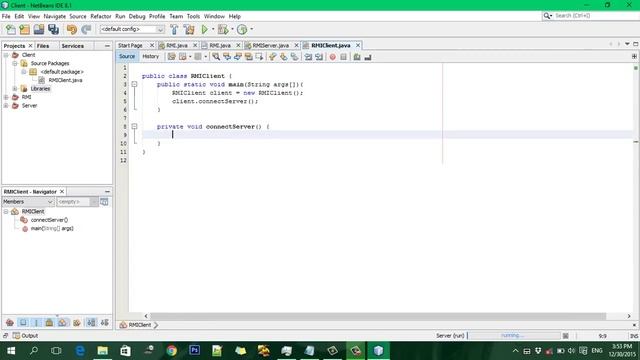Click the New File toolbar icon

click(11, 29)
